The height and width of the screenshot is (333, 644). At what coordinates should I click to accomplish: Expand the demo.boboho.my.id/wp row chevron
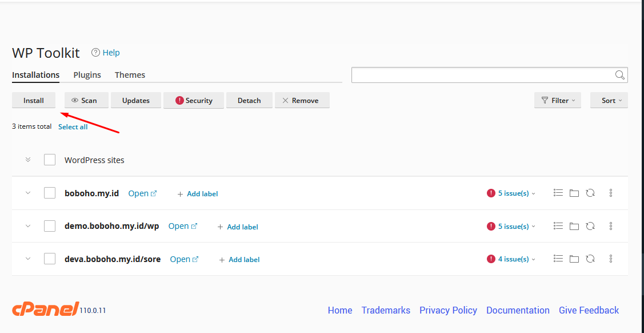click(x=28, y=225)
